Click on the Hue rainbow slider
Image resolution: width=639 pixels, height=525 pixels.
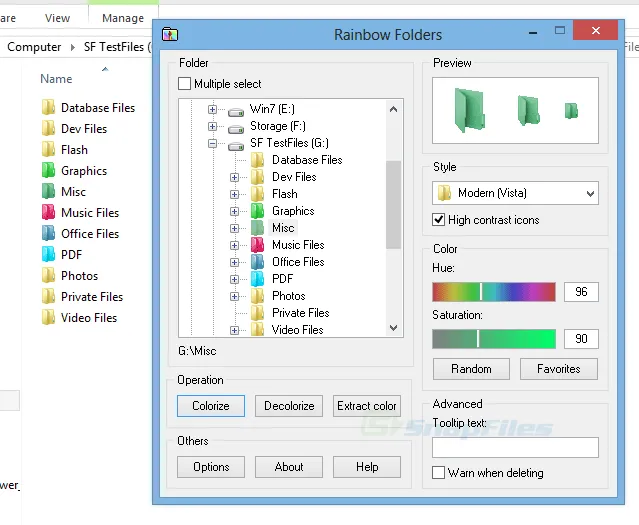point(494,292)
